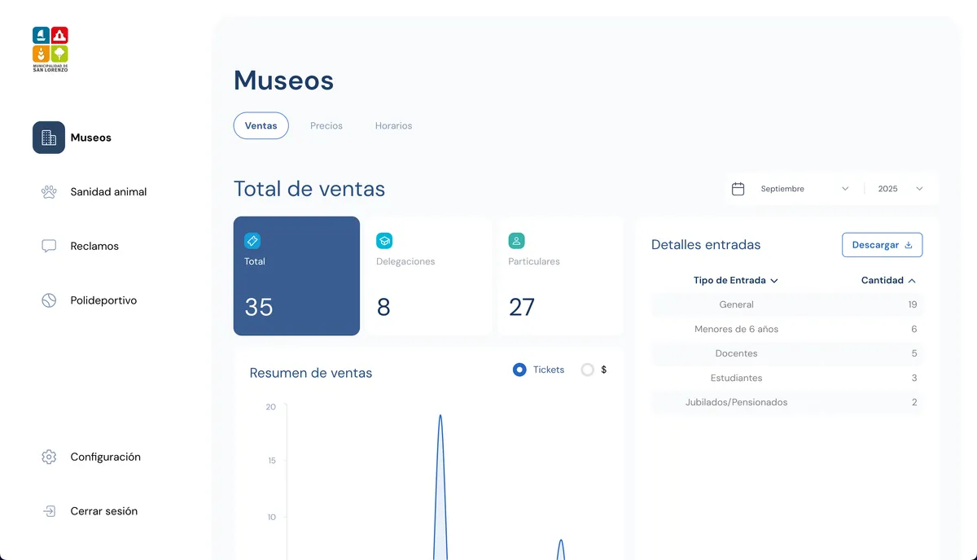
Task: Click the Sanidad animal paw icon
Action: tap(49, 192)
